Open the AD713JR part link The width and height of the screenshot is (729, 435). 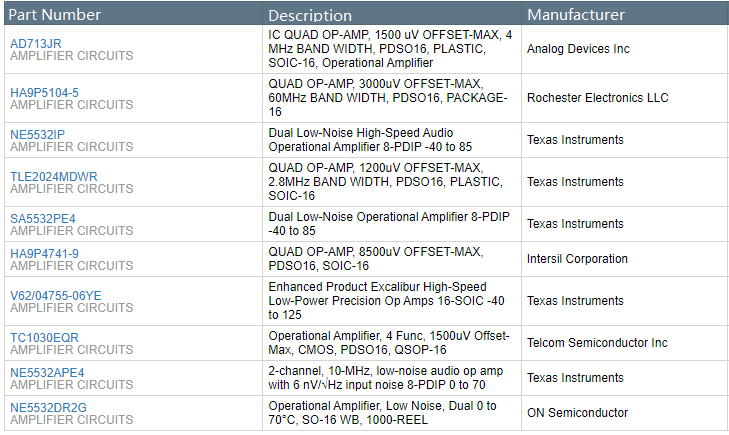[36, 43]
